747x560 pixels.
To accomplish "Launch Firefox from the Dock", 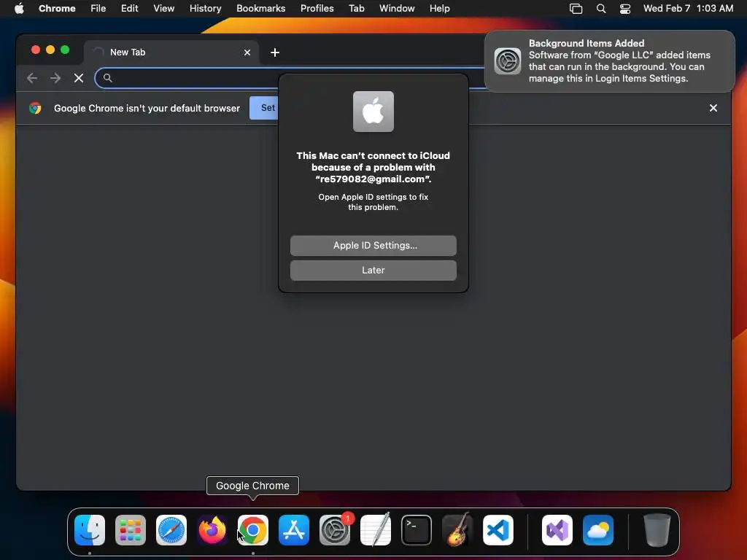I will (212, 530).
